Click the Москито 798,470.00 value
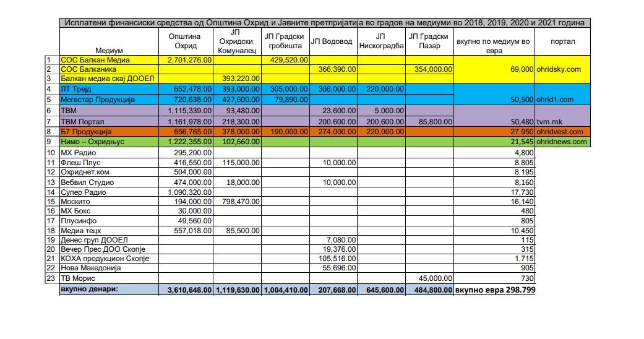 pos(237,202)
